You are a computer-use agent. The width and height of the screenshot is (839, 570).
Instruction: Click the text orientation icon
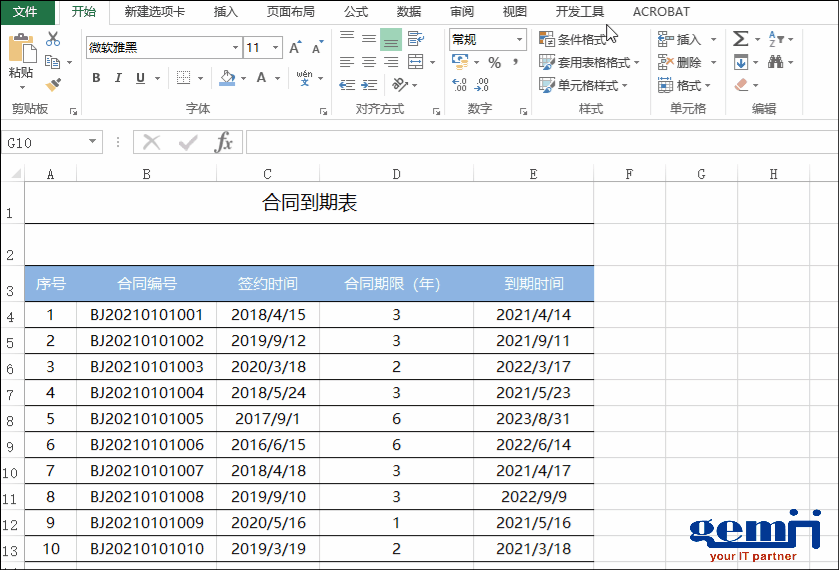(x=400, y=85)
